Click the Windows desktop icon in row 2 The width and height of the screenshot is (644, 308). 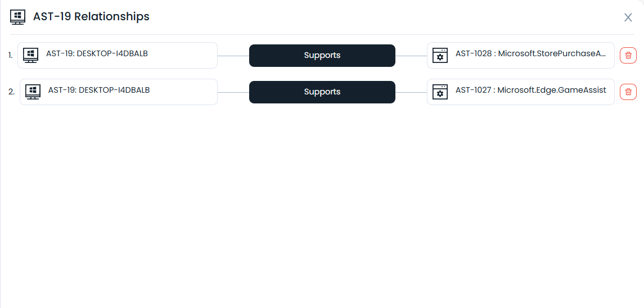pos(33,92)
